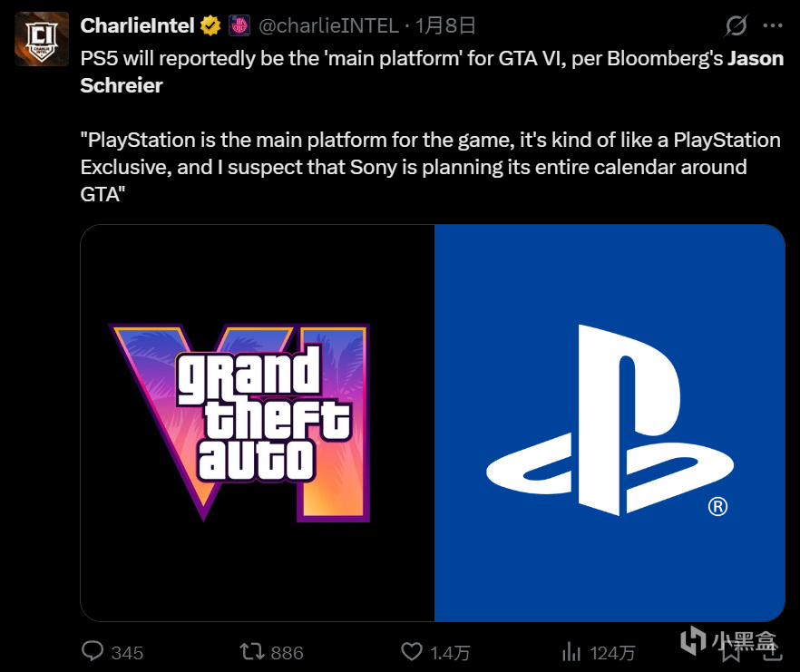The width and height of the screenshot is (800, 672).
Task: Click the quoted PlayStation Exclusive tweet text
Action: pyautogui.click(x=430, y=168)
